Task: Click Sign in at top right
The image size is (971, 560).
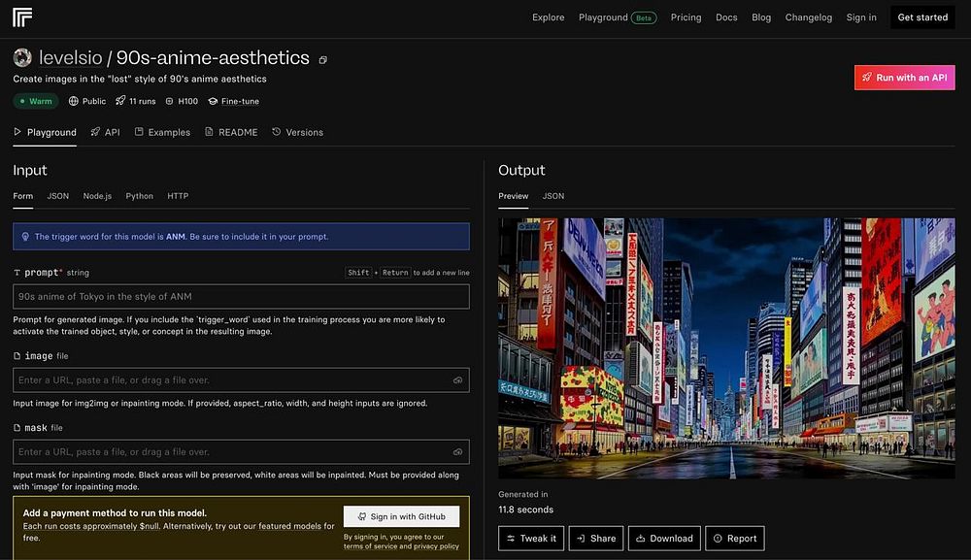Action: coord(861,17)
